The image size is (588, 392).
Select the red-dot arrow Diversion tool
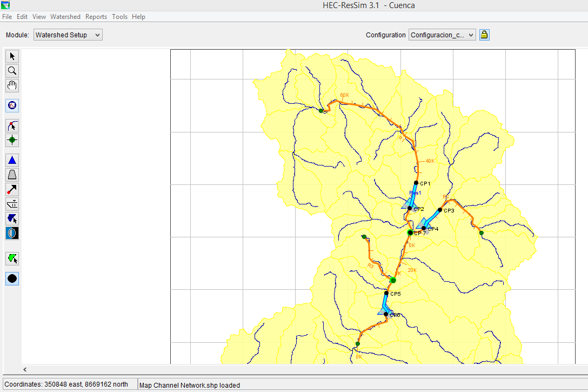(12, 189)
